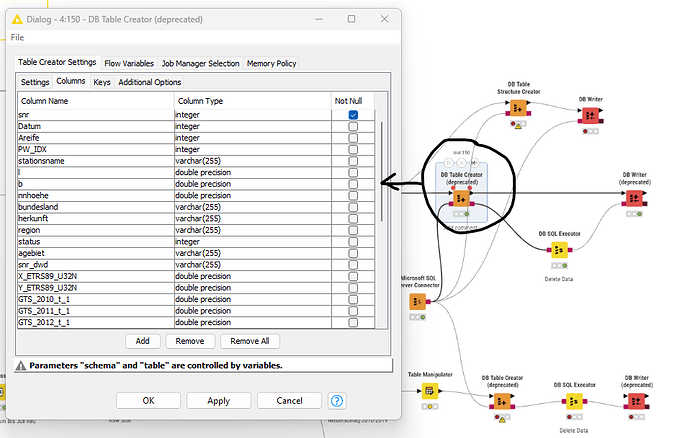Switch to Memory Policy tab

pyautogui.click(x=271, y=63)
